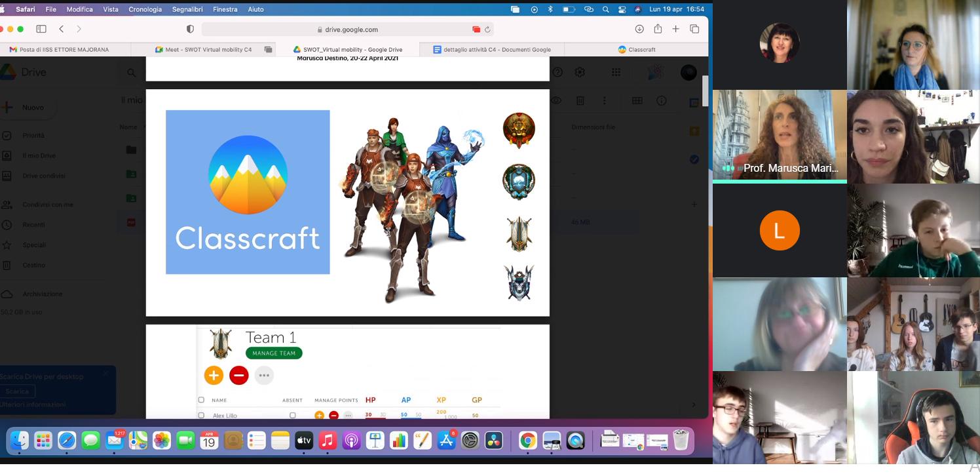980x474 pixels.
Task: Click the Team 1 red minus button
Action: click(x=239, y=375)
